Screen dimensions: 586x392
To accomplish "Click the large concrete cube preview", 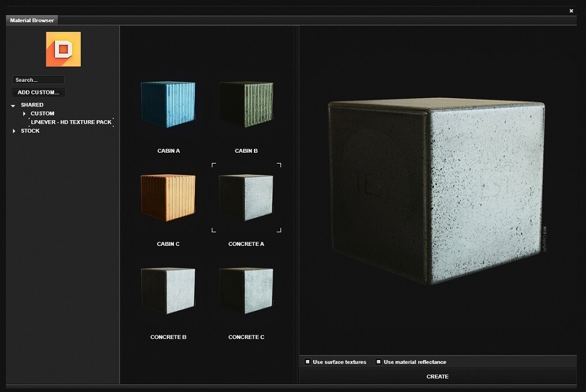I will tap(436, 192).
